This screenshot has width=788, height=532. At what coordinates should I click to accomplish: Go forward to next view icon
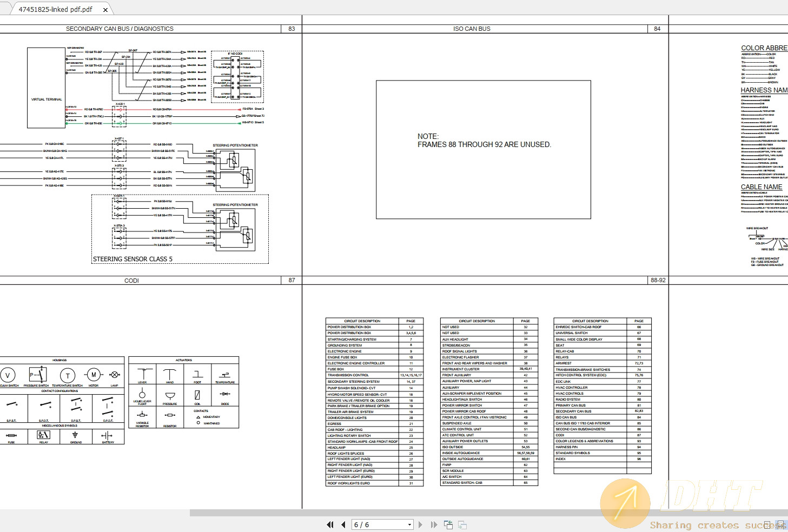pos(462,524)
